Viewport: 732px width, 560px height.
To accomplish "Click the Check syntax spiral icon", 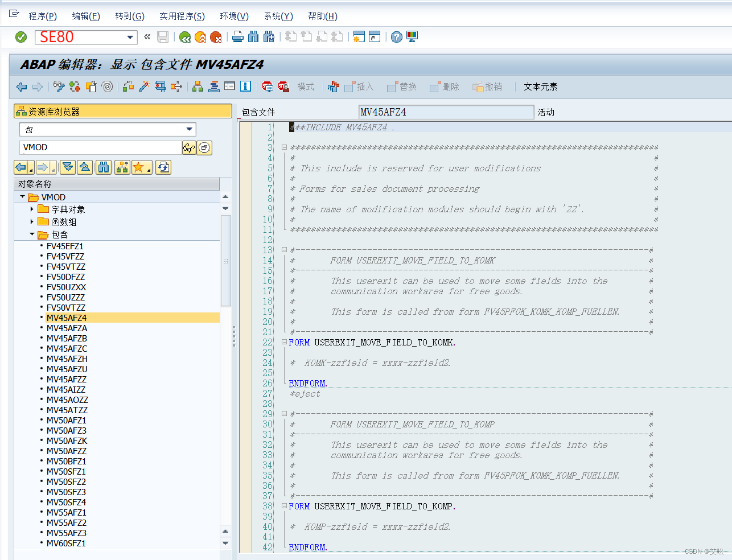I will 107,87.
